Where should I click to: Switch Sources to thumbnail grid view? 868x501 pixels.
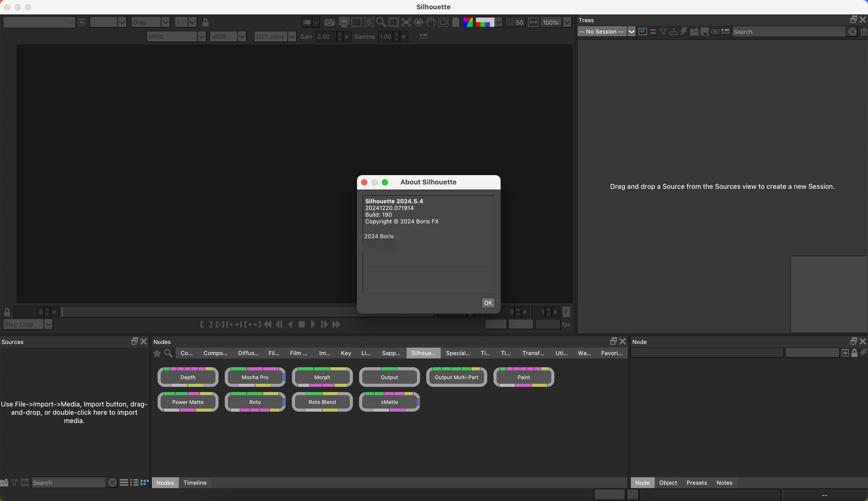145,482
